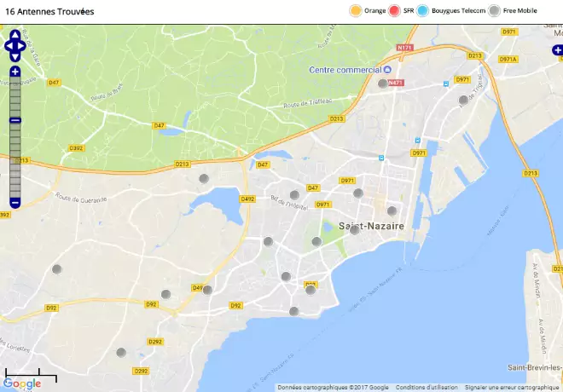
Task: Click the Centre commercial shopping icon
Action: tap(387, 69)
